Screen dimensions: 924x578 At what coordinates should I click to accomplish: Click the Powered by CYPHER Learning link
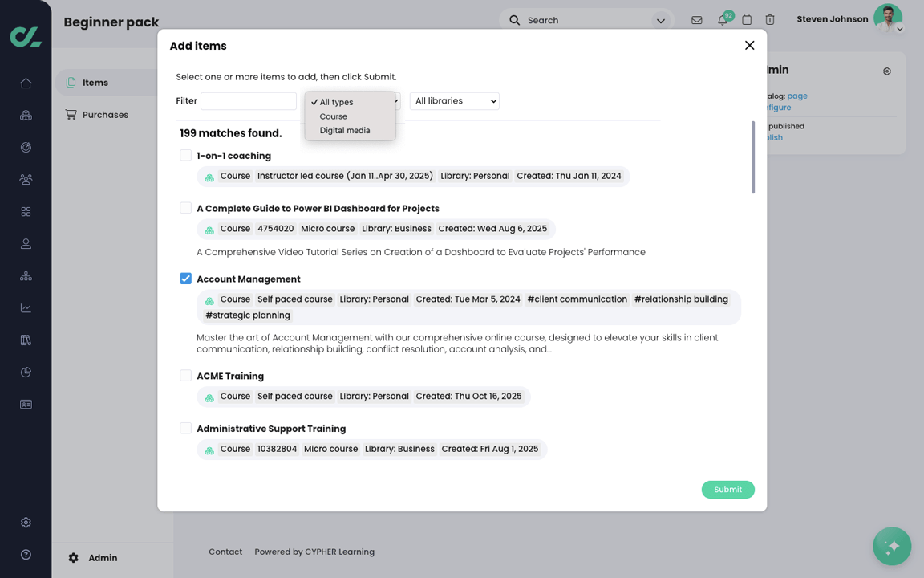[x=314, y=552]
